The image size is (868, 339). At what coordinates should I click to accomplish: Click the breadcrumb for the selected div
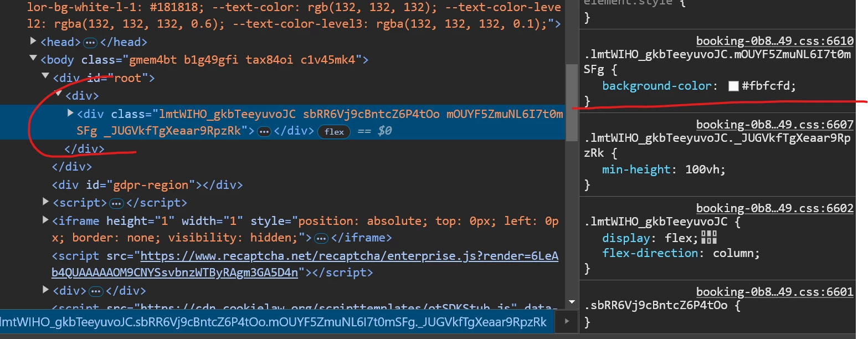(x=273, y=322)
